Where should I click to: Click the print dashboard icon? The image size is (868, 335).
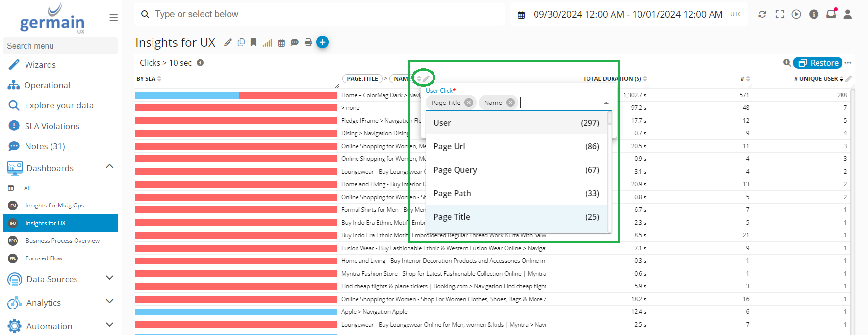[308, 43]
